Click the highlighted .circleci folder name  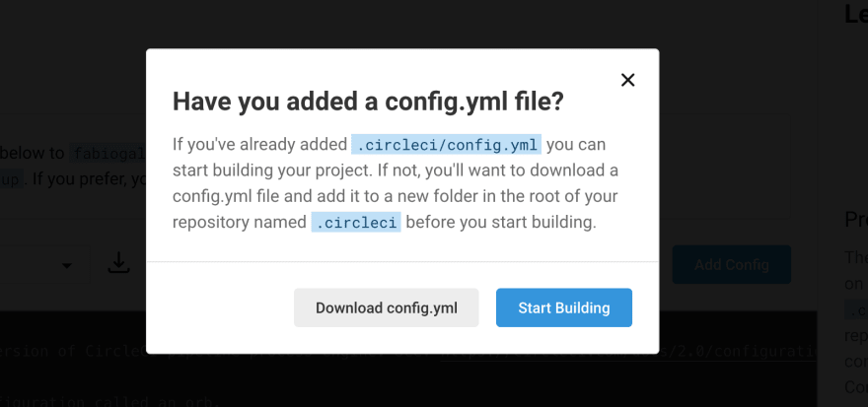click(x=356, y=222)
